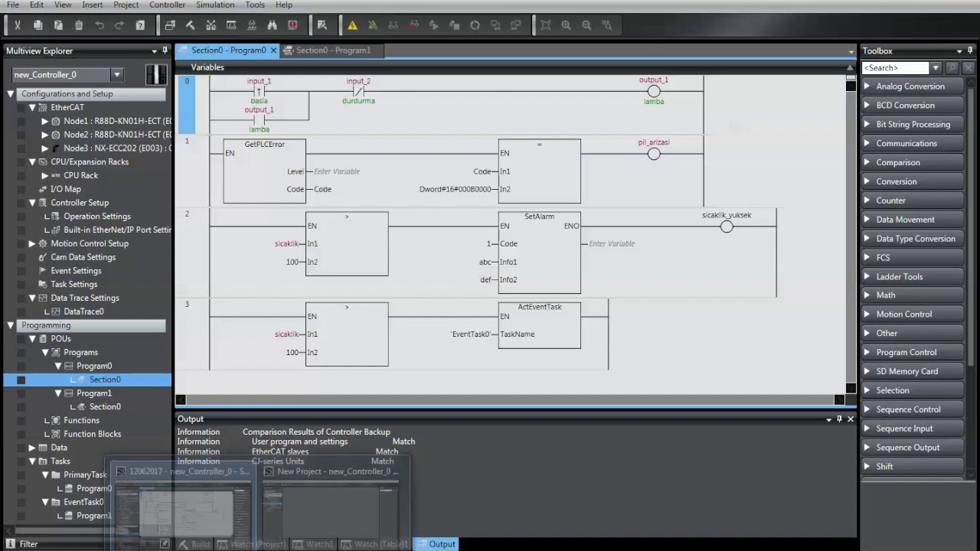Screen dimensions: 980x551
Task: Expand the Motion Control Setup node
Action: (x=32, y=243)
